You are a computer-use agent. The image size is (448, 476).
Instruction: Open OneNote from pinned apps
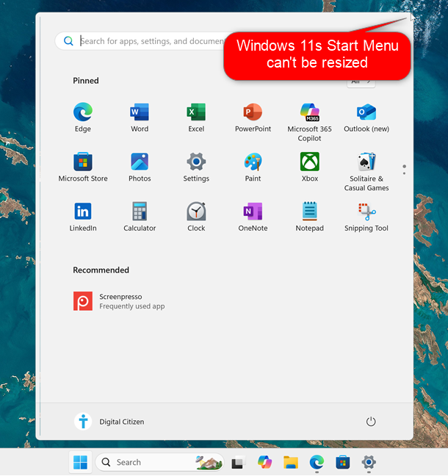[253, 217]
